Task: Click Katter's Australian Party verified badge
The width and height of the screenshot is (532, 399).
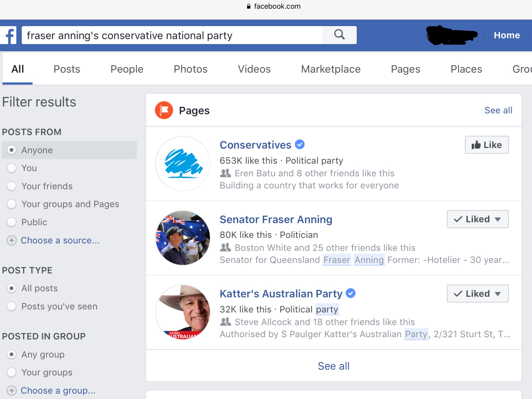Action: tap(350, 293)
